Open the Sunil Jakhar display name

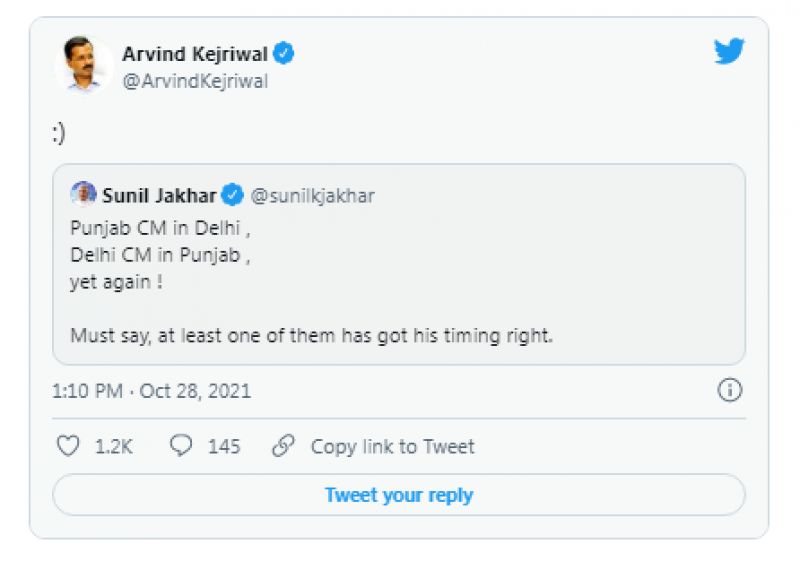coord(160,195)
